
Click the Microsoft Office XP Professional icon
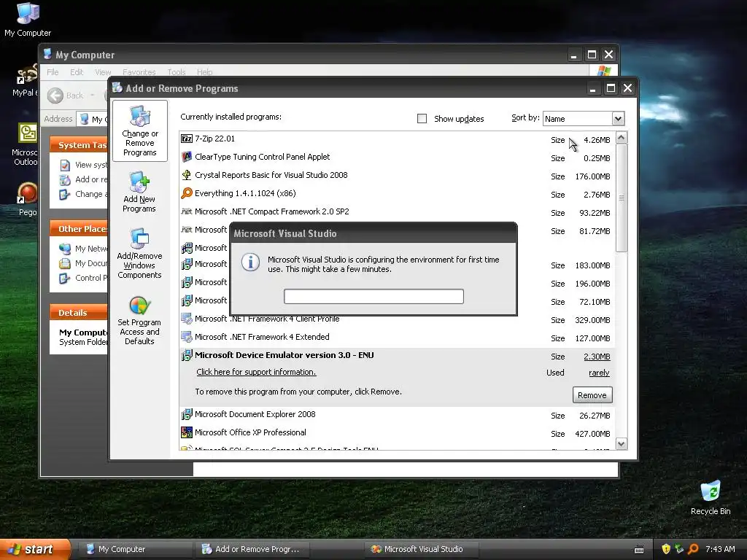pos(187,432)
